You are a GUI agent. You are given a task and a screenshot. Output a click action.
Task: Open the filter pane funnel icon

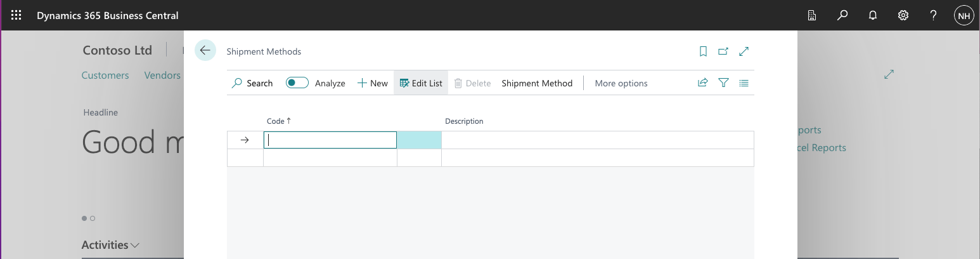(723, 83)
